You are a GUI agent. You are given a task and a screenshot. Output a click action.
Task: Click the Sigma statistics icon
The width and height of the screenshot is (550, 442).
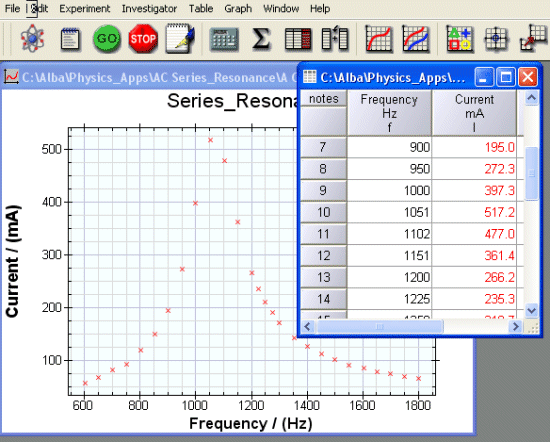(x=261, y=38)
